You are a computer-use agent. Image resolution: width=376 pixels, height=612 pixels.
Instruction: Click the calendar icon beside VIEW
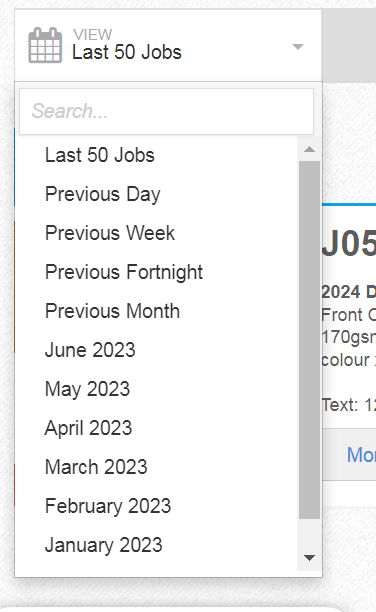click(x=45, y=45)
